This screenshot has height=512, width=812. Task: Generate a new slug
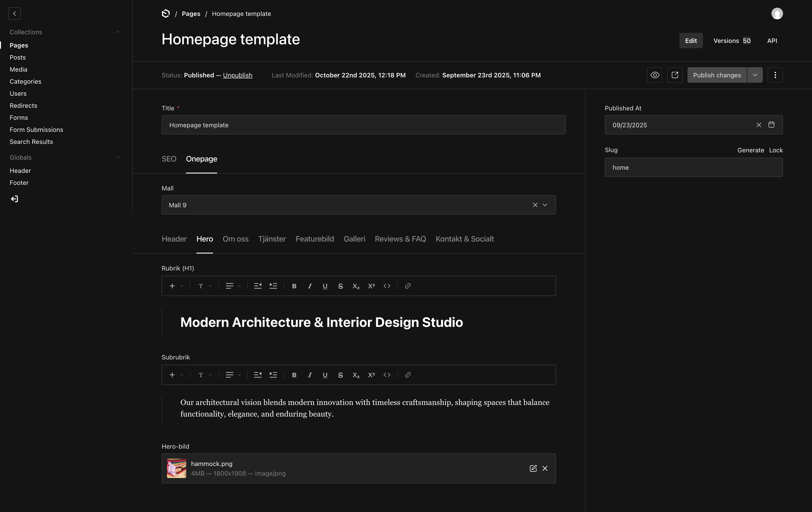(751, 150)
